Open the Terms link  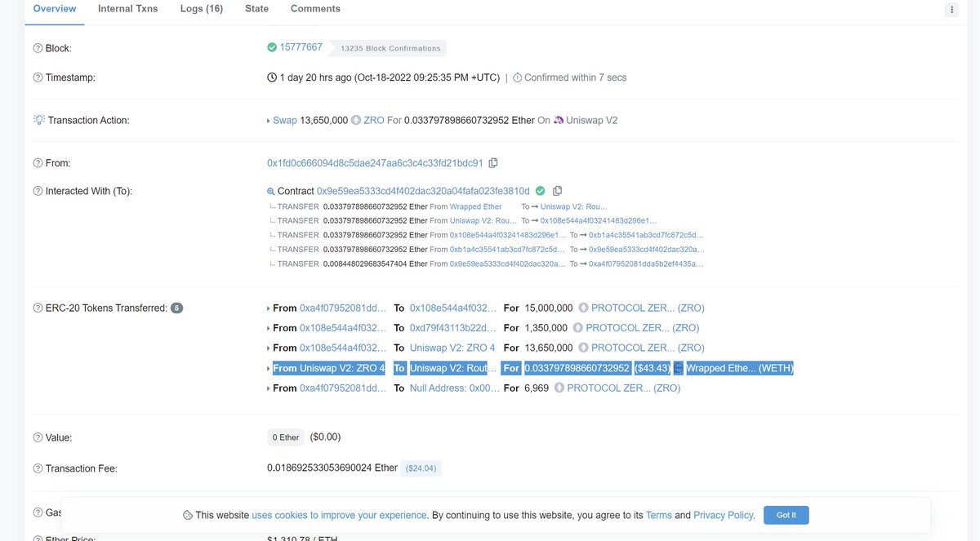tap(658, 515)
